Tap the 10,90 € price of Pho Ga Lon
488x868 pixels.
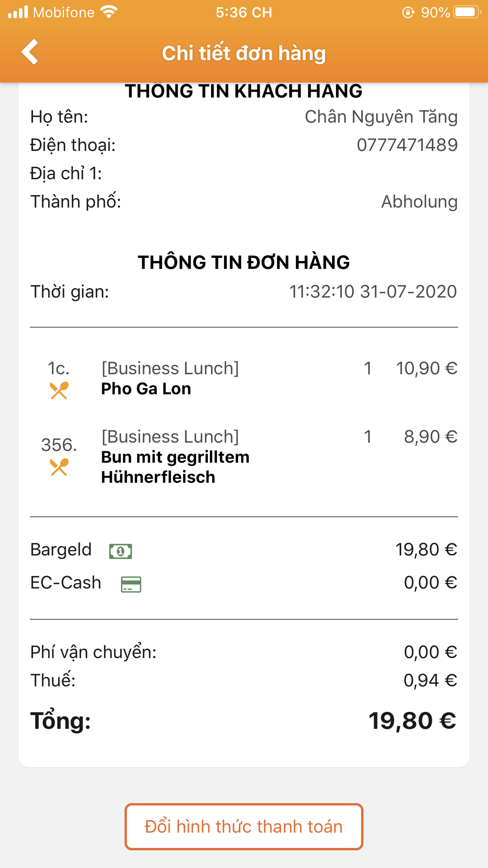pyautogui.click(x=426, y=368)
